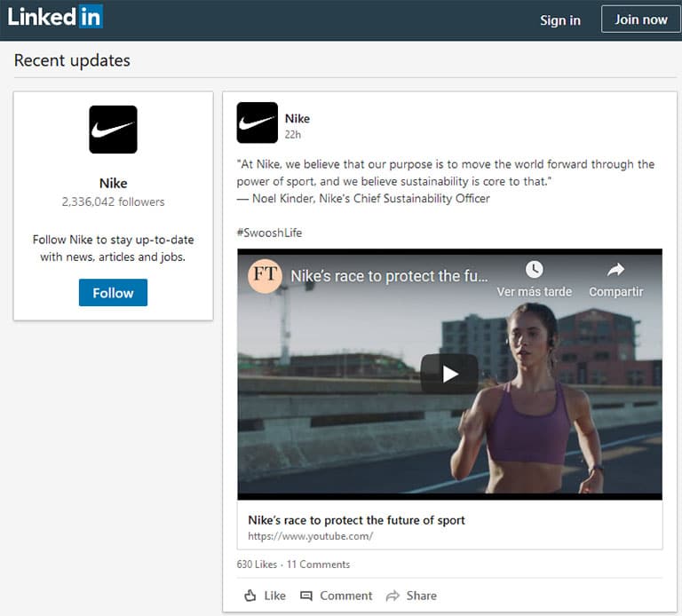Viewport: 682px width, 616px height.
Task: Open the video thumbnail of the running woman
Action: (x=449, y=375)
